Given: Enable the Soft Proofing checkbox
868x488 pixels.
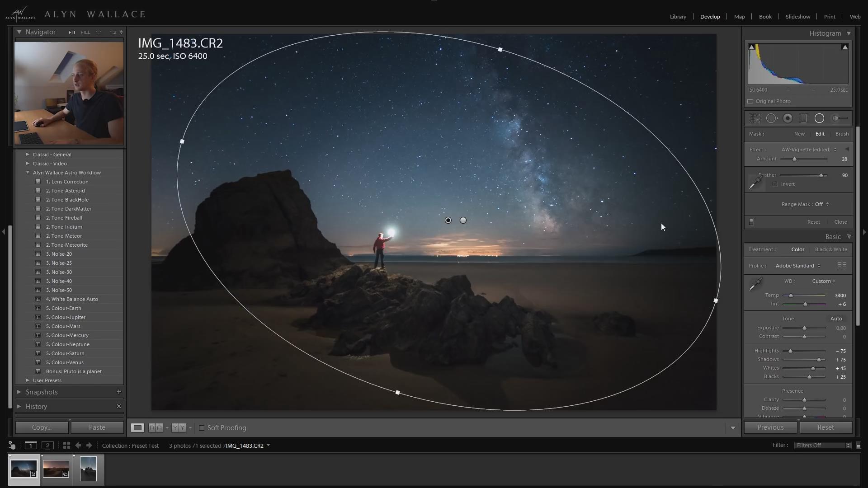Looking at the screenshot, I should point(202,428).
